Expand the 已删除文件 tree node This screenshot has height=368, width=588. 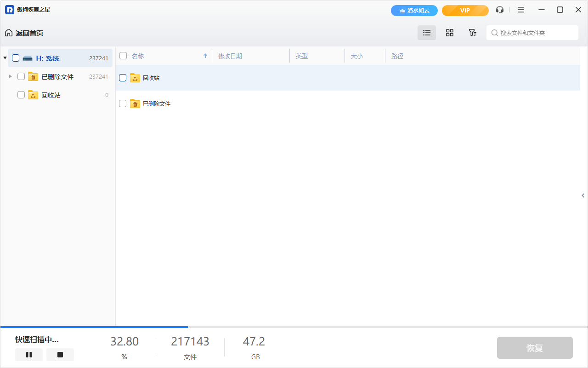click(11, 76)
